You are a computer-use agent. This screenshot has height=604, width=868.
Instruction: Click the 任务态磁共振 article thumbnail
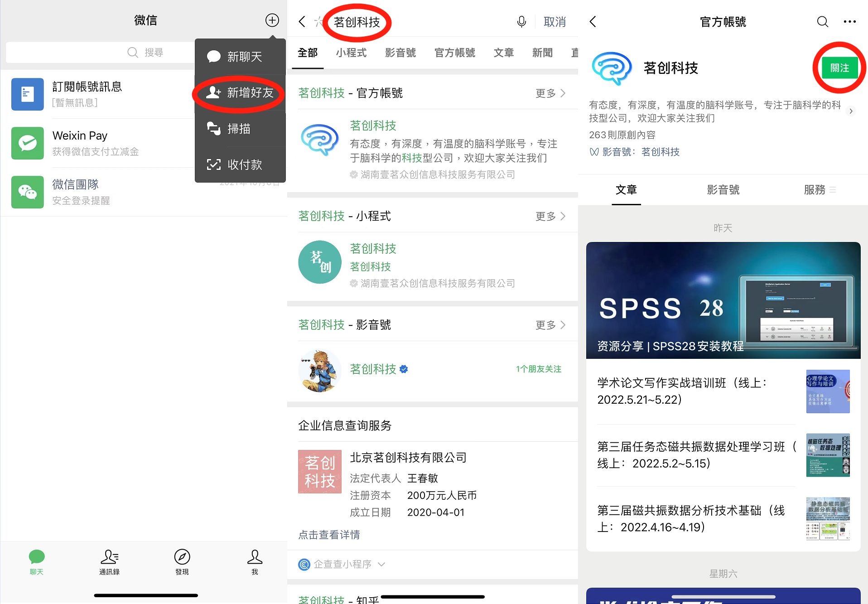828,455
